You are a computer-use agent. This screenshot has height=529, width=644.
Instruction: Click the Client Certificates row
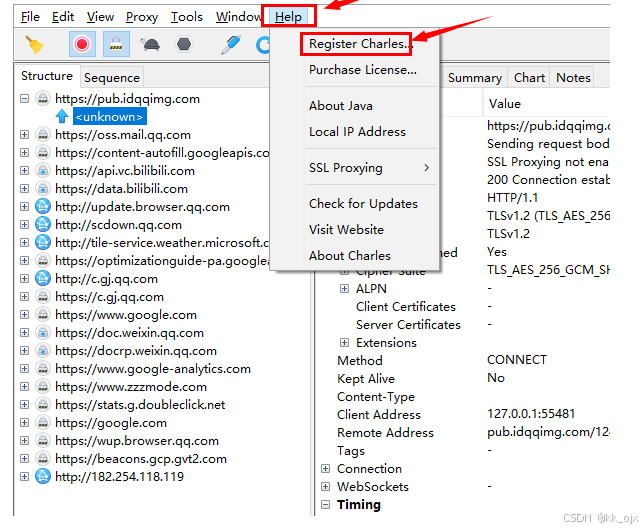point(406,307)
